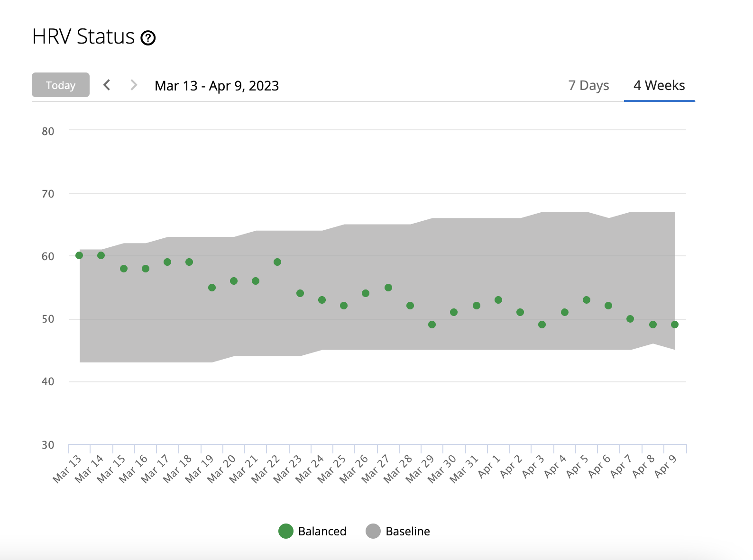This screenshot has width=753, height=560.
Task: Click the HRV Status help question-mark icon
Action: [148, 37]
